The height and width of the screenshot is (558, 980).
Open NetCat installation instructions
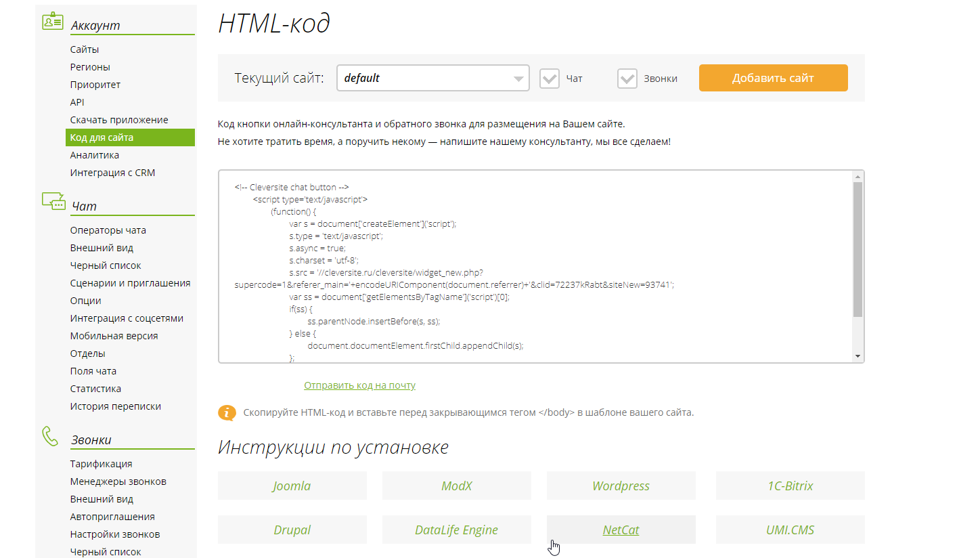(621, 530)
